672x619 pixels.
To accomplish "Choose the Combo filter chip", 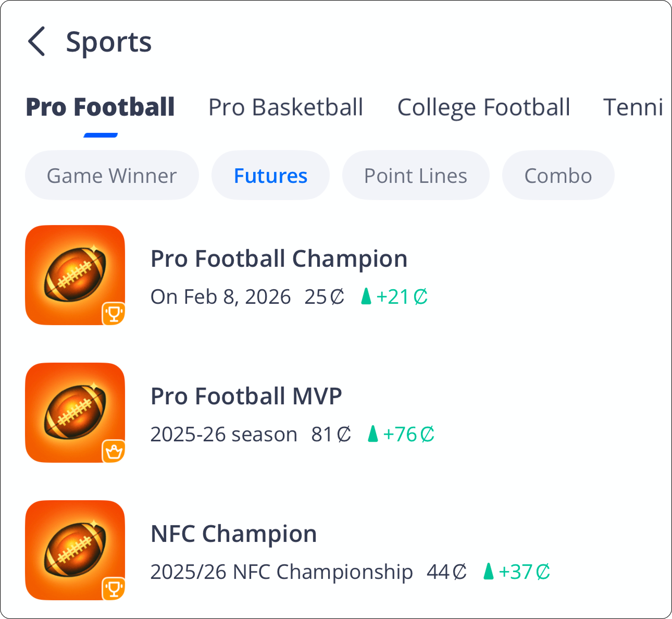I will point(558,176).
